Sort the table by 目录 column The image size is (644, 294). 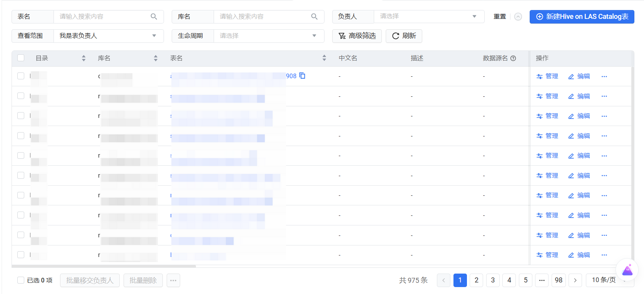pyautogui.click(x=84, y=58)
